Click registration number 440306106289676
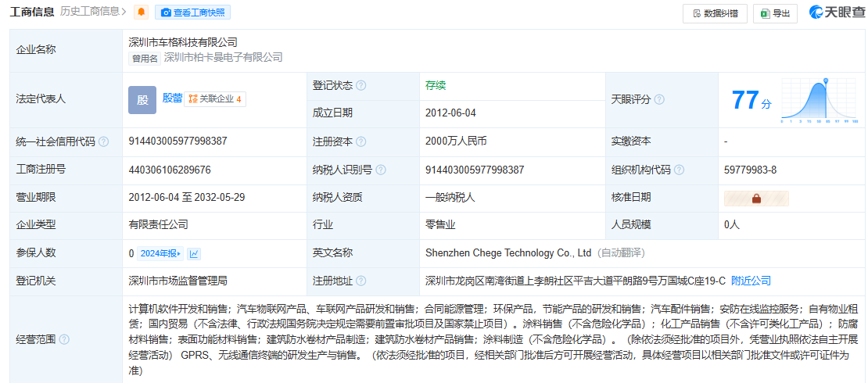Image resolution: width=868 pixels, height=383 pixels. [x=170, y=170]
